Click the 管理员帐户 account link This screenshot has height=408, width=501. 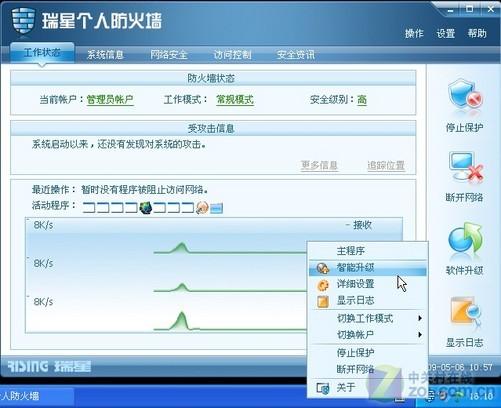110,99
